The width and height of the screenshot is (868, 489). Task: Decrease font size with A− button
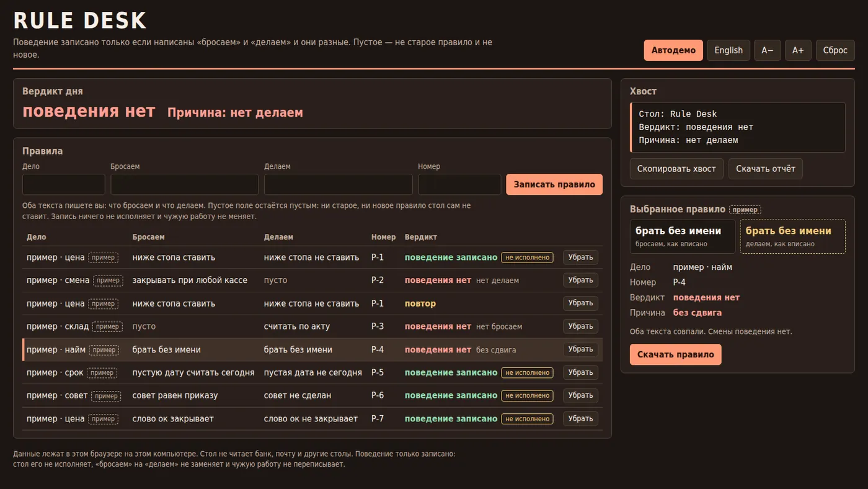tap(768, 50)
